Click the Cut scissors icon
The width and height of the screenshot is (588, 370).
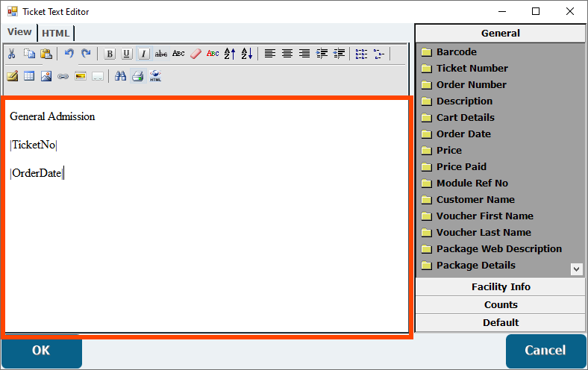click(x=12, y=54)
